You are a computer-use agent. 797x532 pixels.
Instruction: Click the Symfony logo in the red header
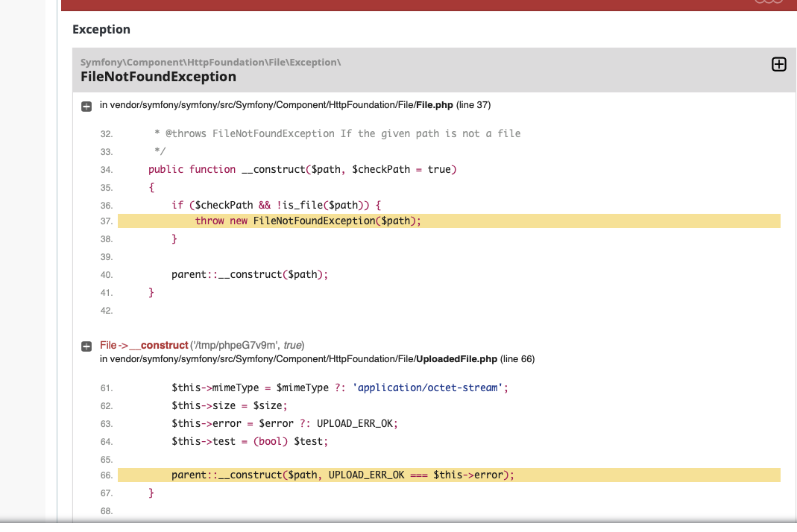(x=769, y=2)
